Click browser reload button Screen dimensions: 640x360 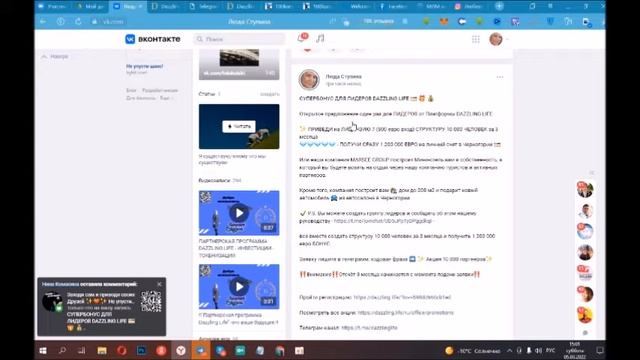pos(78,21)
